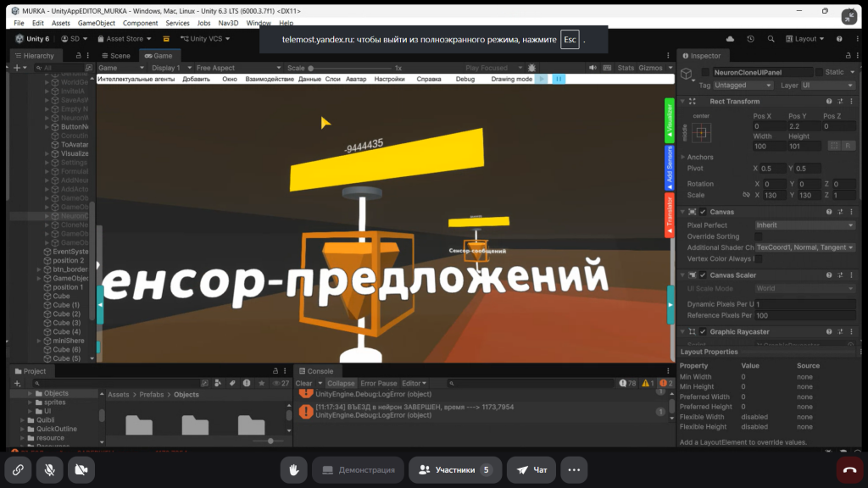Toggle the Canvas component enabled checkbox

[x=703, y=212]
